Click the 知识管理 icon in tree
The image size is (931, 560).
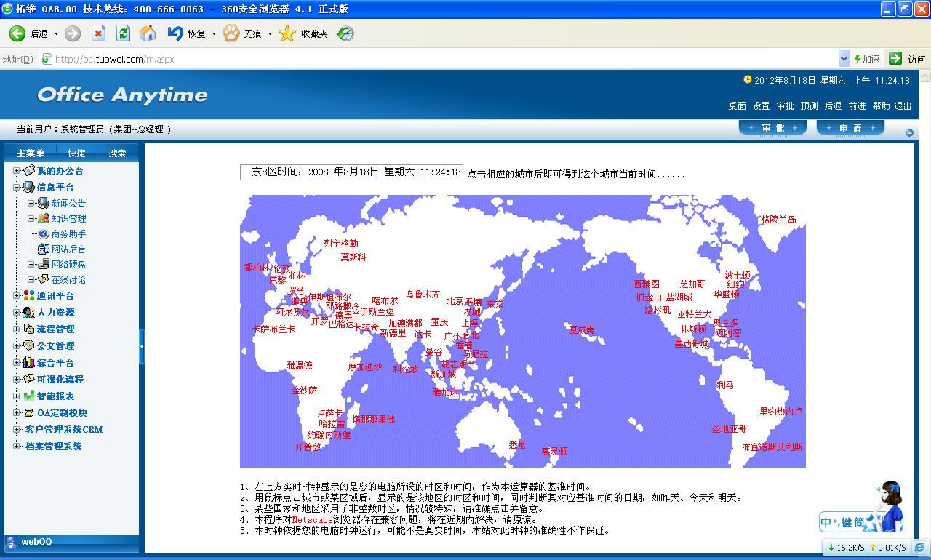coord(44,218)
